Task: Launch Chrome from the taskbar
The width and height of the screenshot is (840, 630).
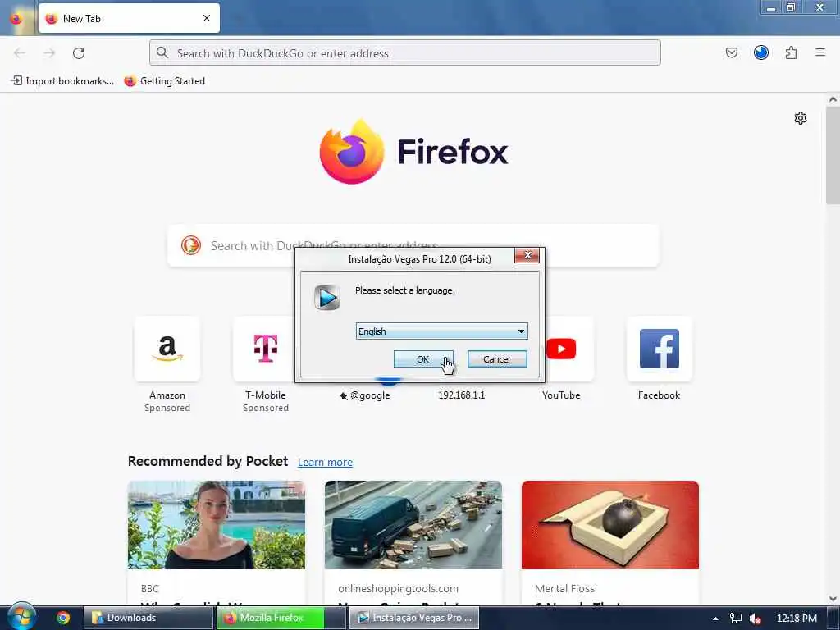Action: pos(63,618)
